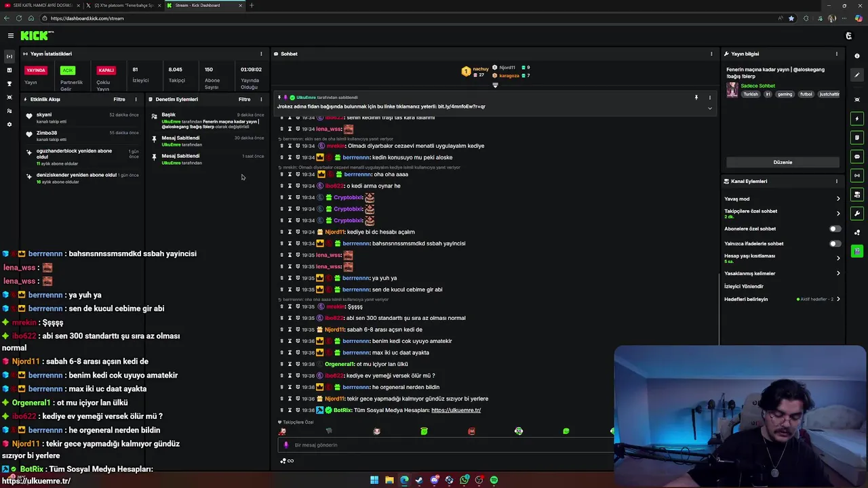Open the ulkuemre.tr link in BotRix chat message
Image resolution: width=868 pixels, height=488 pixels.
(456, 411)
